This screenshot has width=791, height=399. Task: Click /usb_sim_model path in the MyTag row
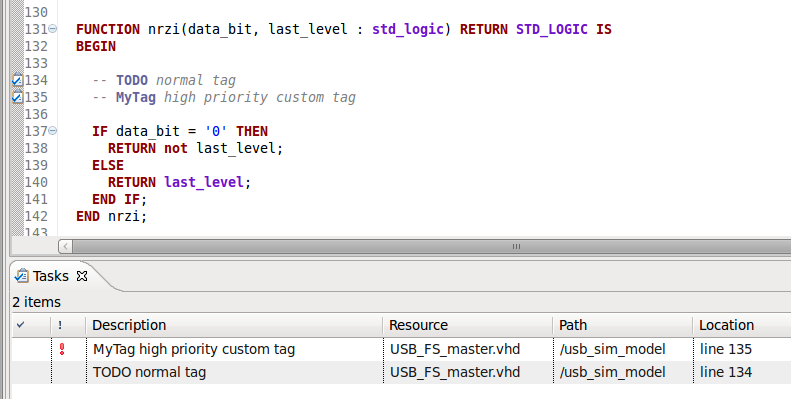[612, 349]
